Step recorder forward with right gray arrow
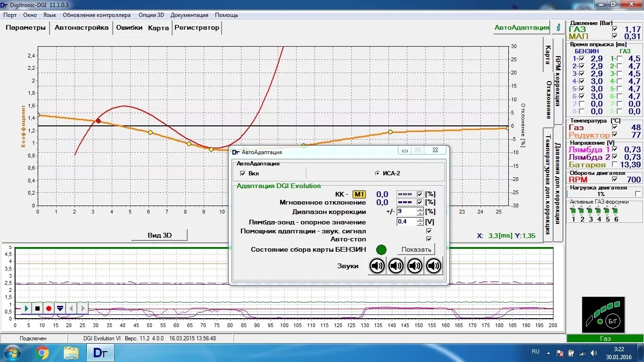This screenshot has width=644, height=362. pyautogui.click(x=83, y=308)
